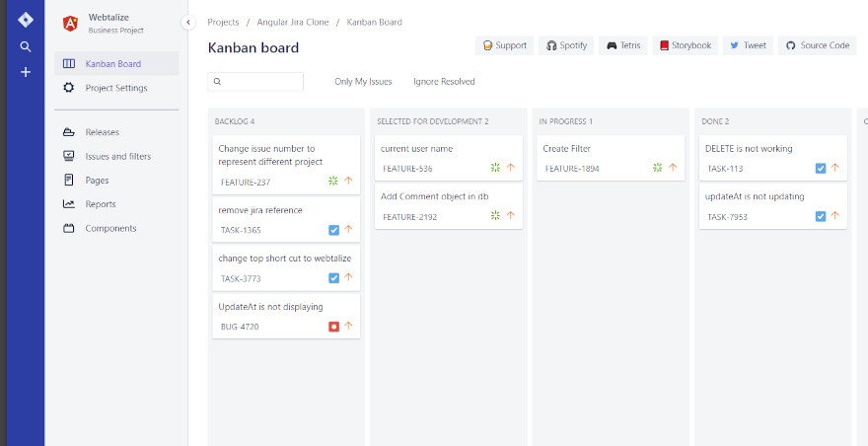Click task type icon on TASK-7953
The width and height of the screenshot is (868, 446).
click(x=821, y=217)
